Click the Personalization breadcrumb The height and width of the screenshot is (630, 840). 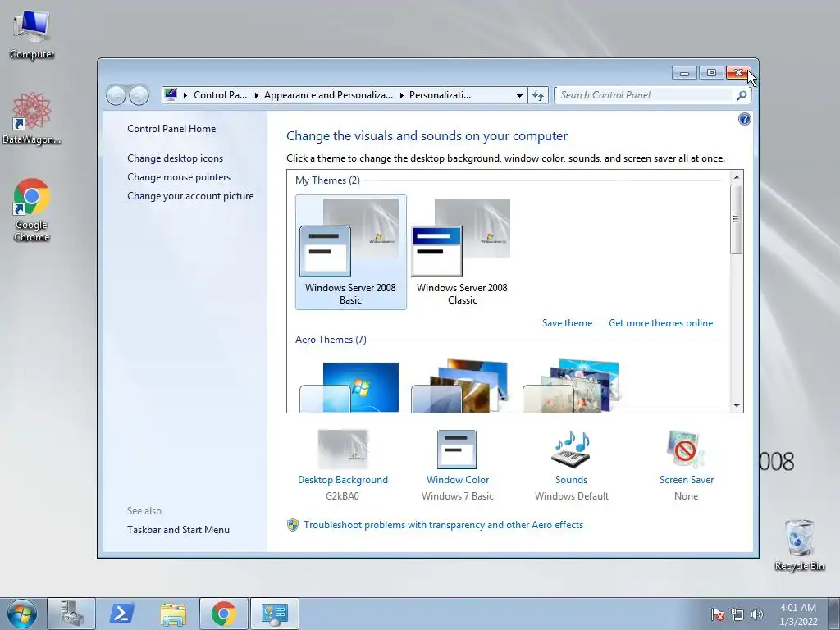tap(440, 95)
